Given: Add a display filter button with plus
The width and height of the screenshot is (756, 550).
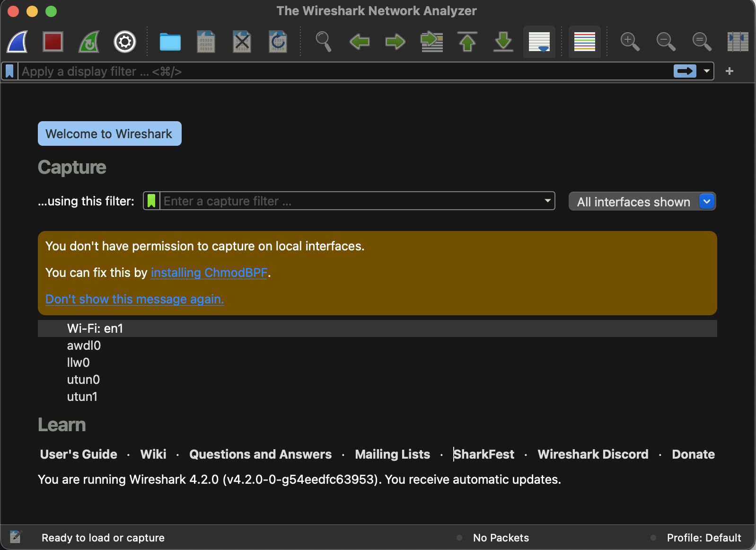Looking at the screenshot, I should pyautogui.click(x=730, y=71).
